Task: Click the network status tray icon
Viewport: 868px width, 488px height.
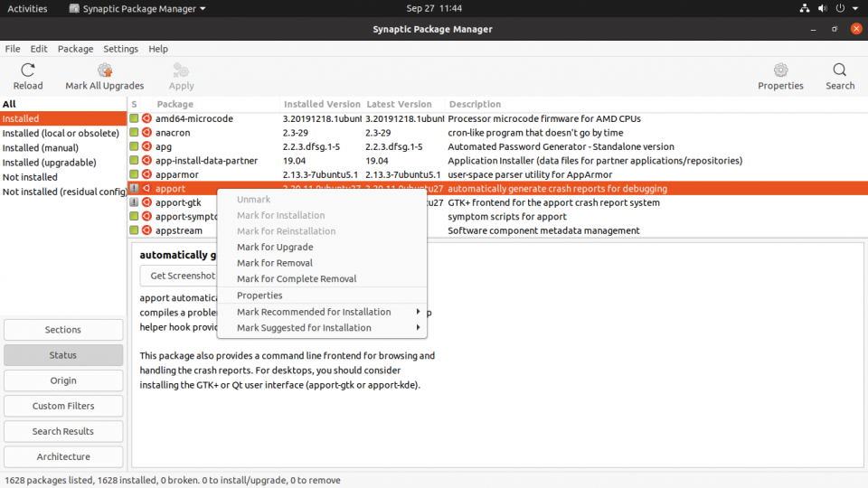Action: (x=805, y=8)
